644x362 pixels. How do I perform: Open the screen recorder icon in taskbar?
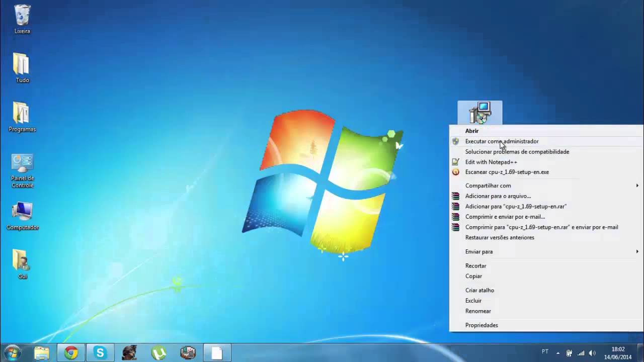pos(188,353)
